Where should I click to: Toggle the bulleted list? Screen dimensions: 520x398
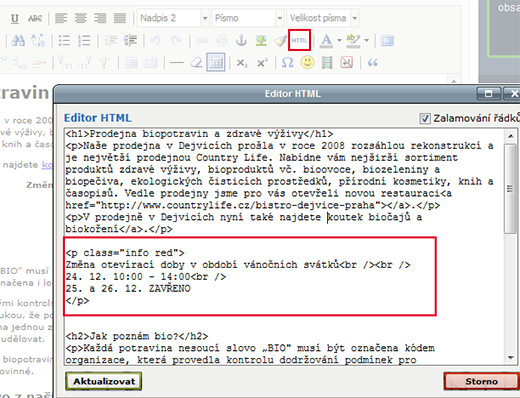[x=64, y=40]
